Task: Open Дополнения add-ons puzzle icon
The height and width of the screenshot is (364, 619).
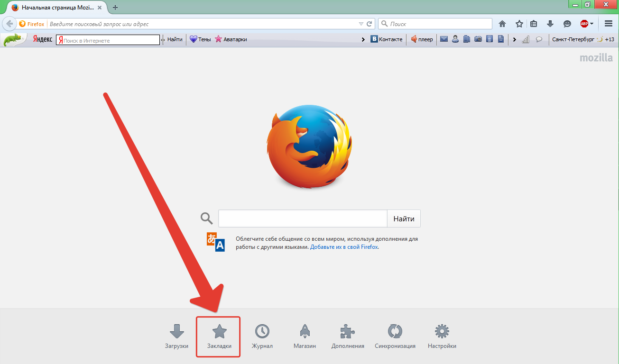Action: click(x=348, y=337)
